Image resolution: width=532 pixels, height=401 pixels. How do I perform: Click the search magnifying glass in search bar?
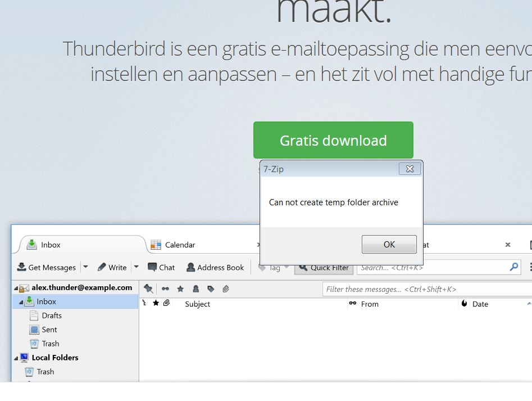pyautogui.click(x=513, y=268)
